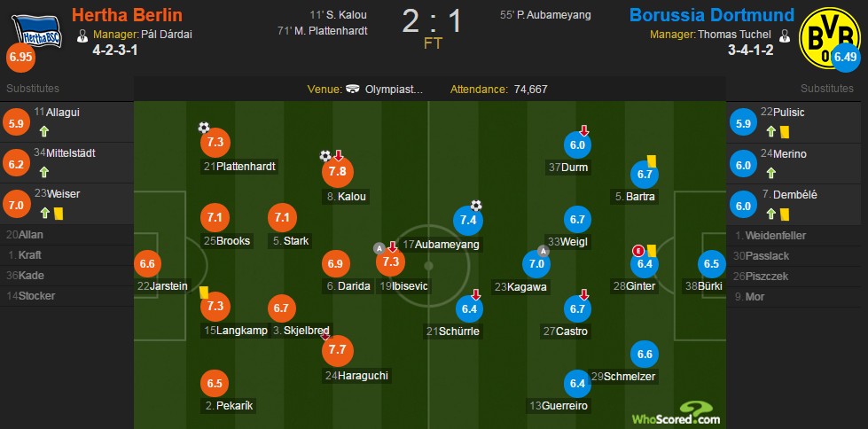Image resolution: width=868 pixels, height=429 pixels.
Task: Click the stadium icon next to Venue
Action: (353, 90)
